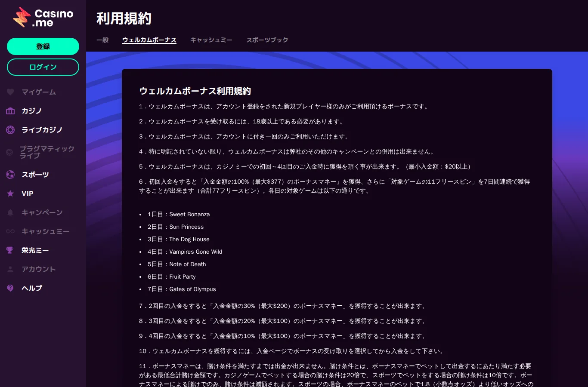The width and height of the screenshot is (588, 387).
Task: Select the ウェルカムボーナス tab
Action: click(x=149, y=40)
